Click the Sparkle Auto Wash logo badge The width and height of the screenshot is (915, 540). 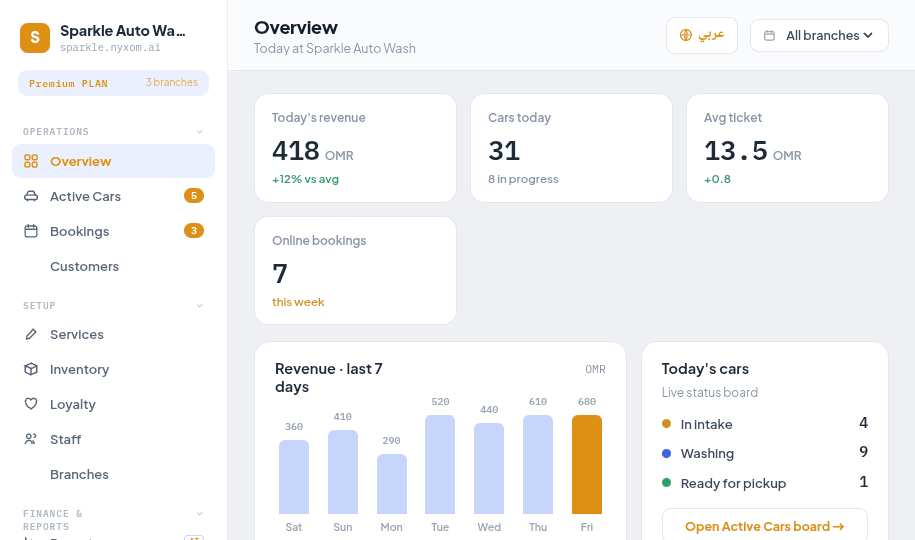[x=35, y=38]
